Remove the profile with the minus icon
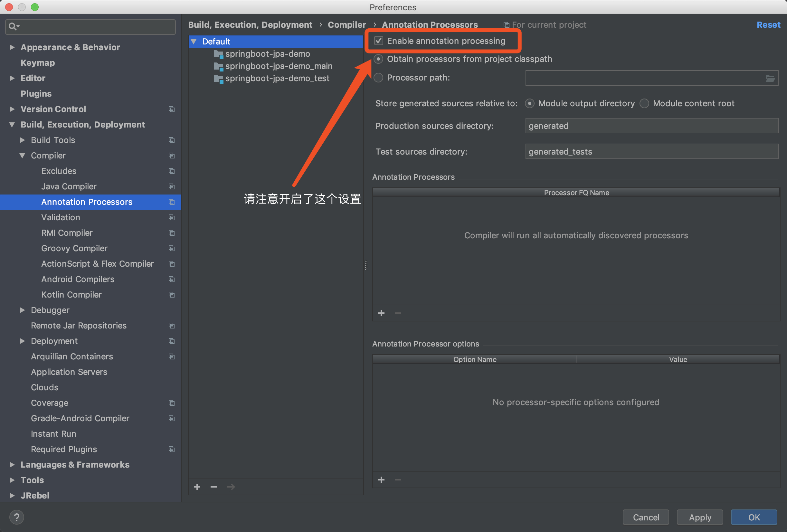This screenshot has height=532, width=787. [x=214, y=487]
